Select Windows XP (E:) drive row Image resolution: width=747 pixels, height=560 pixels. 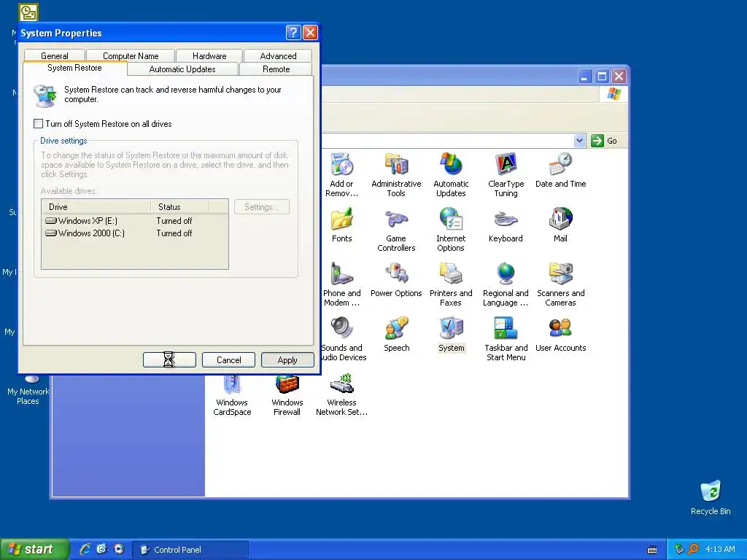(135, 221)
